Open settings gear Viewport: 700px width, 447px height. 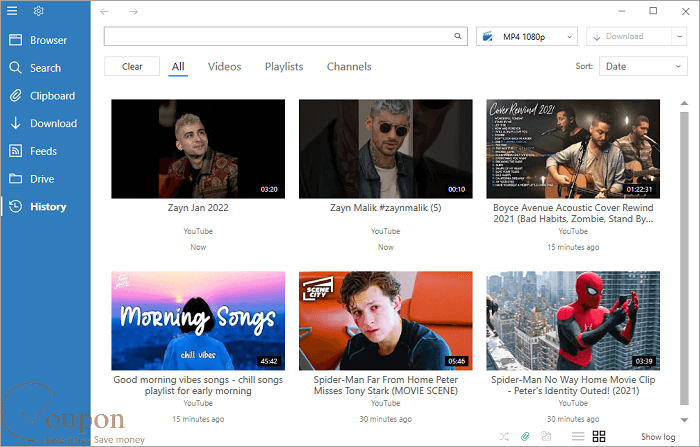tap(38, 11)
